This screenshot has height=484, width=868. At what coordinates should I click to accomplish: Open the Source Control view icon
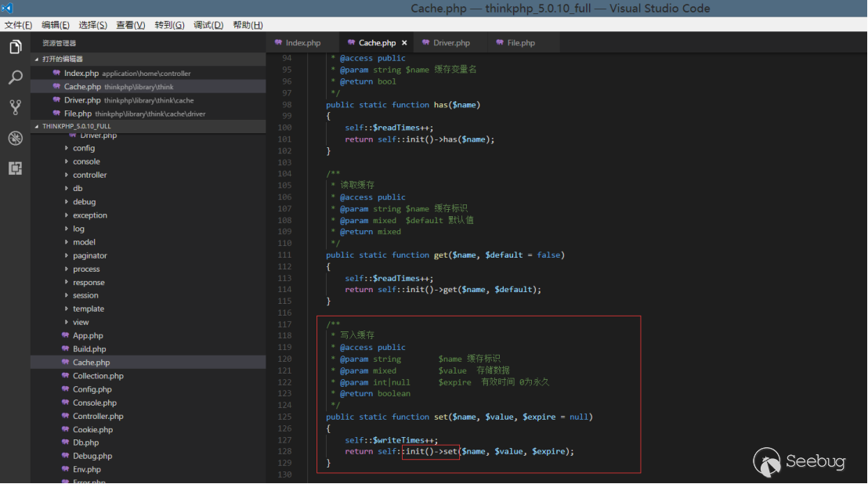coord(16,107)
